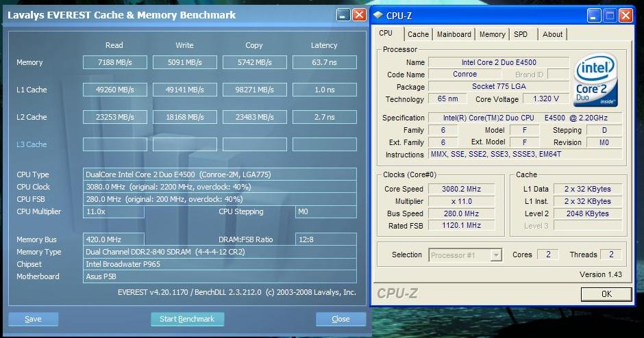Image resolution: width=644 pixels, height=338 pixels.
Task: Select the L2 Cache Write value 18168 MB/s
Action: pos(185,117)
